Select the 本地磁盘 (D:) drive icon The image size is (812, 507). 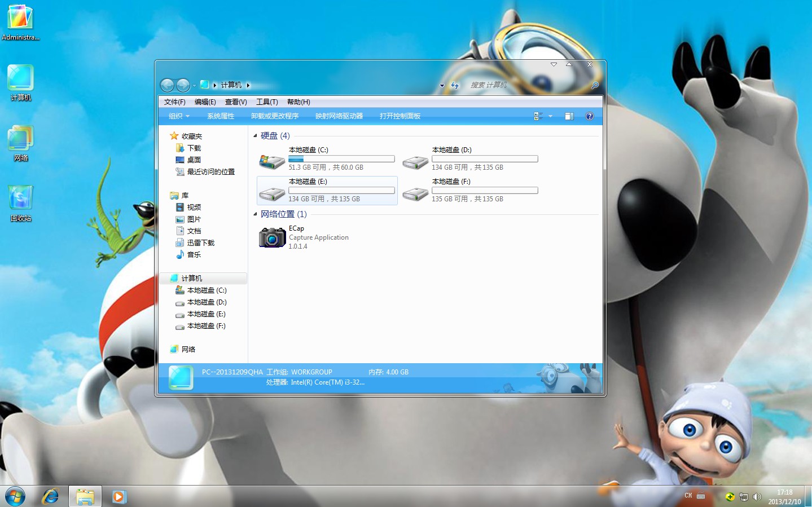coord(415,162)
